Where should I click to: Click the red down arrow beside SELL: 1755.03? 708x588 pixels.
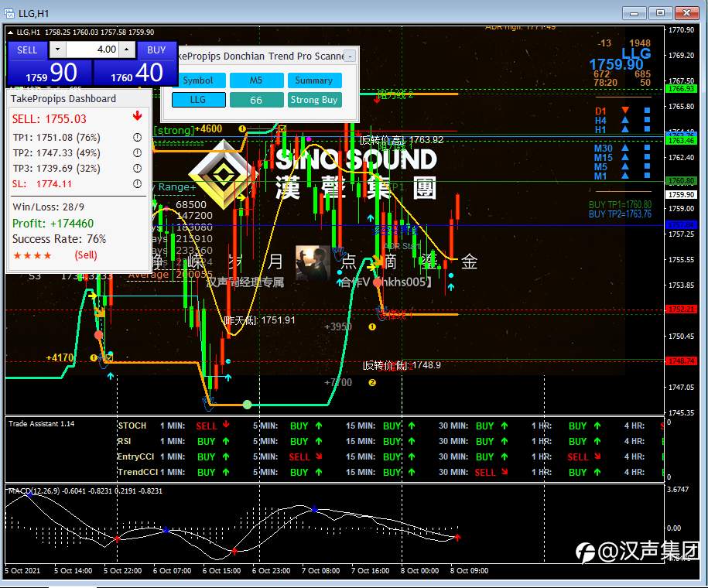(x=137, y=115)
